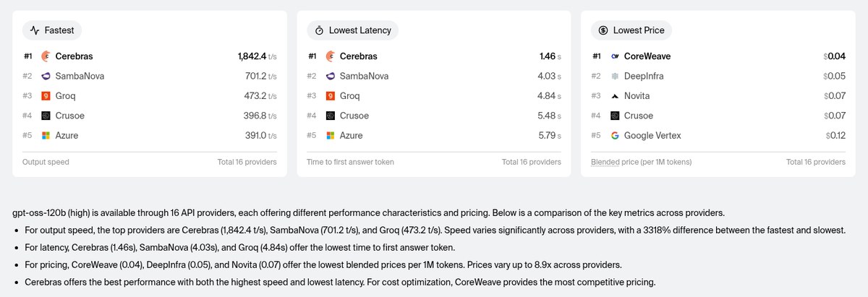Open Cerebras row in Lowest Latency card

point(434,56)
